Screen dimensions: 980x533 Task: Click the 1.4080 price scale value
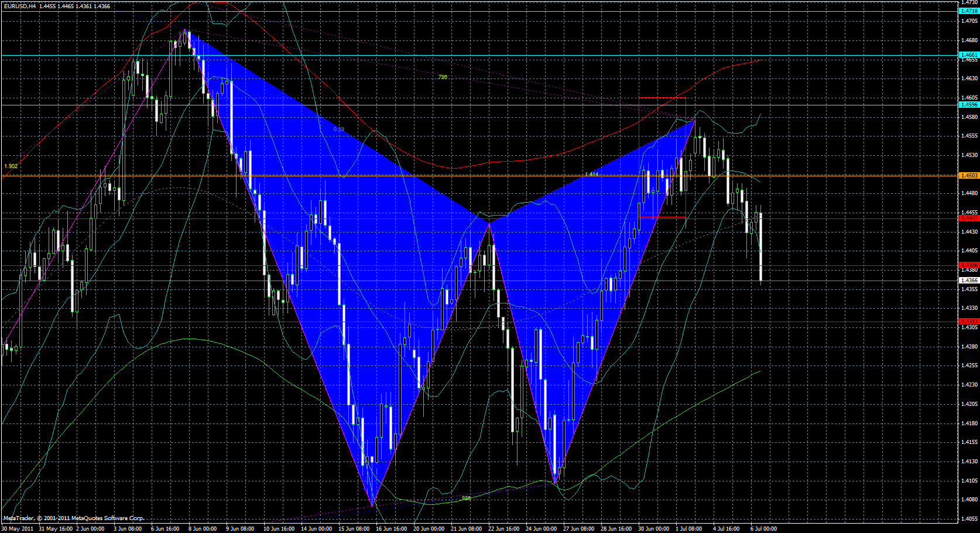pos(969,500)
